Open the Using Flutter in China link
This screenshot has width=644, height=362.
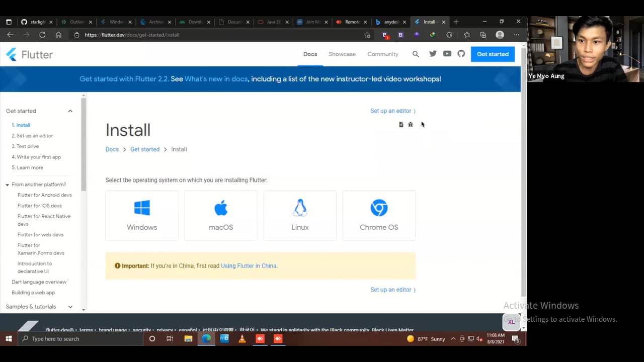(249, 265)
